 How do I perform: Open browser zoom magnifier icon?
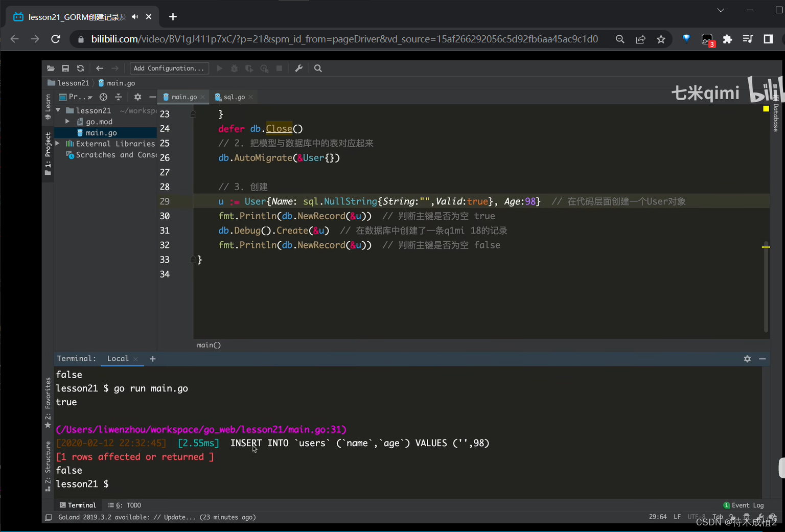620,39
